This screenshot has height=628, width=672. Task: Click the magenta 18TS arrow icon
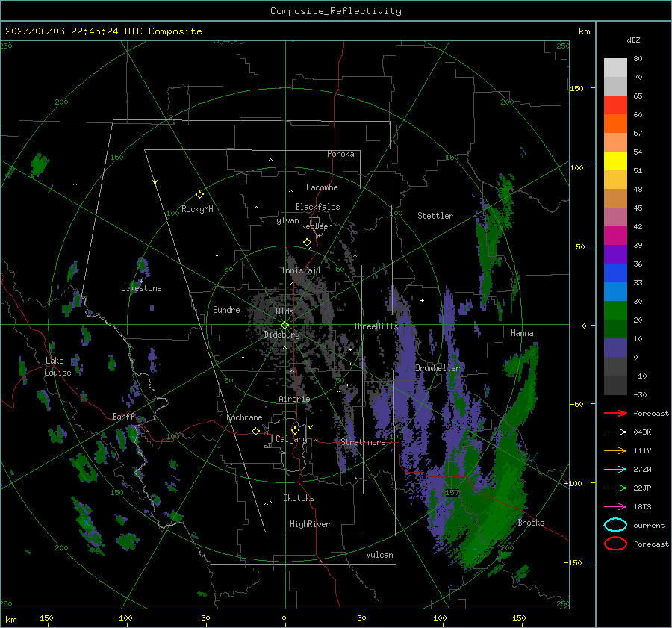615,507
